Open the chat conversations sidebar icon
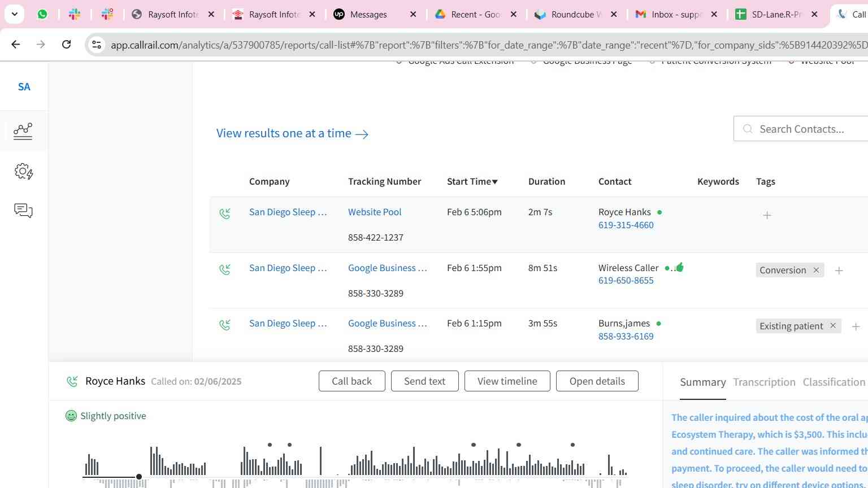The width and height of the screenshot is (868, 488). pyautogui.click(x=23, y=211)
